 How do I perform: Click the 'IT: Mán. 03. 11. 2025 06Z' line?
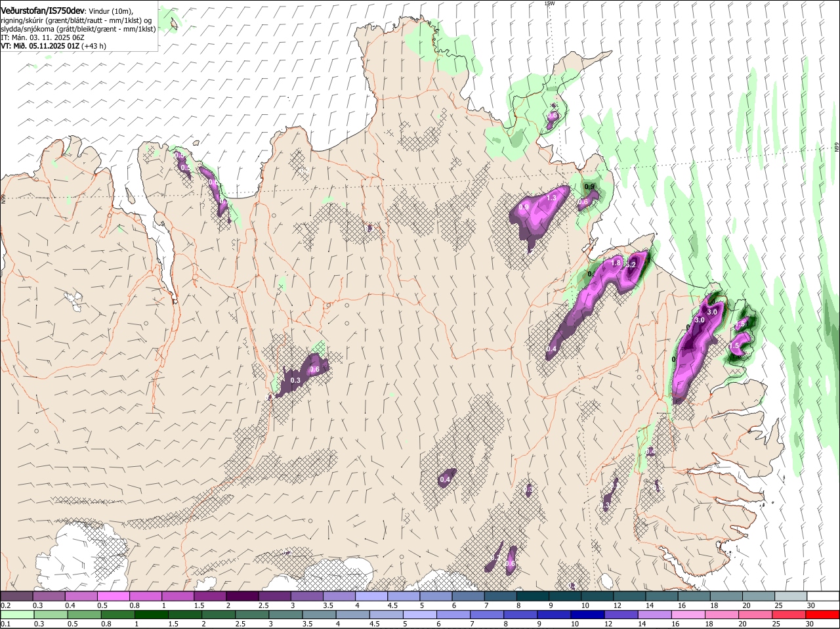(42, 37)
